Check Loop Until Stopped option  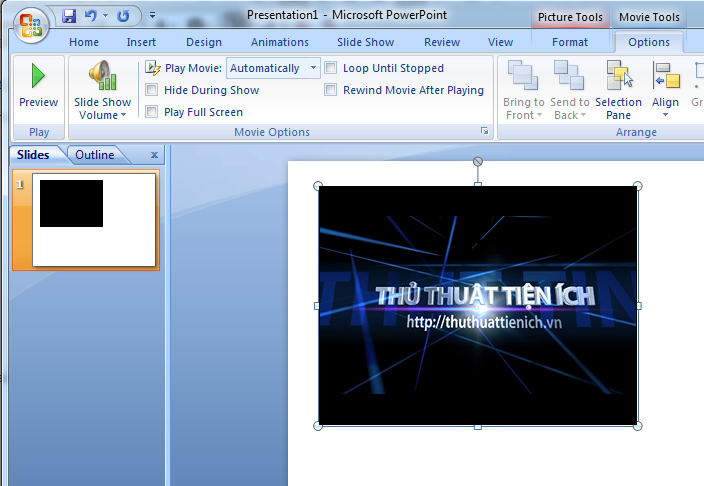pyautogui.click(x=331, y=68)
